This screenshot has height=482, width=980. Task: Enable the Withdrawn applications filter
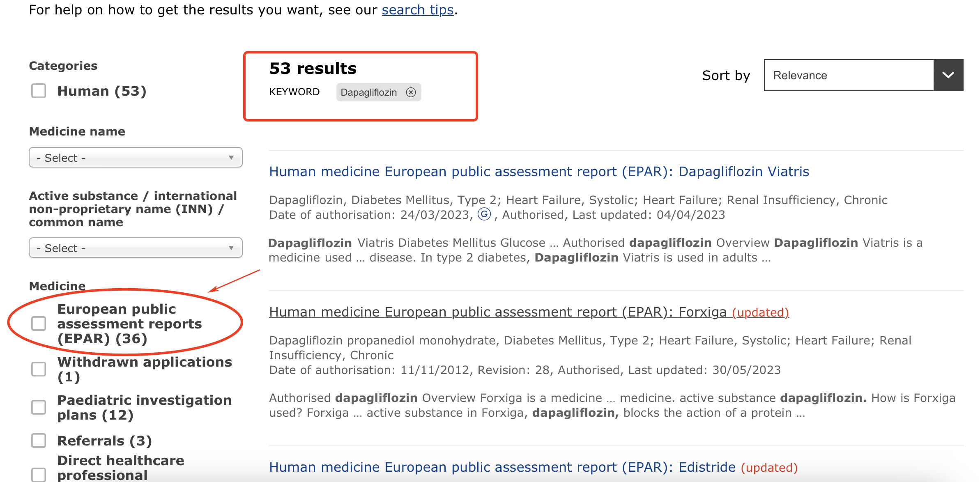39,369
